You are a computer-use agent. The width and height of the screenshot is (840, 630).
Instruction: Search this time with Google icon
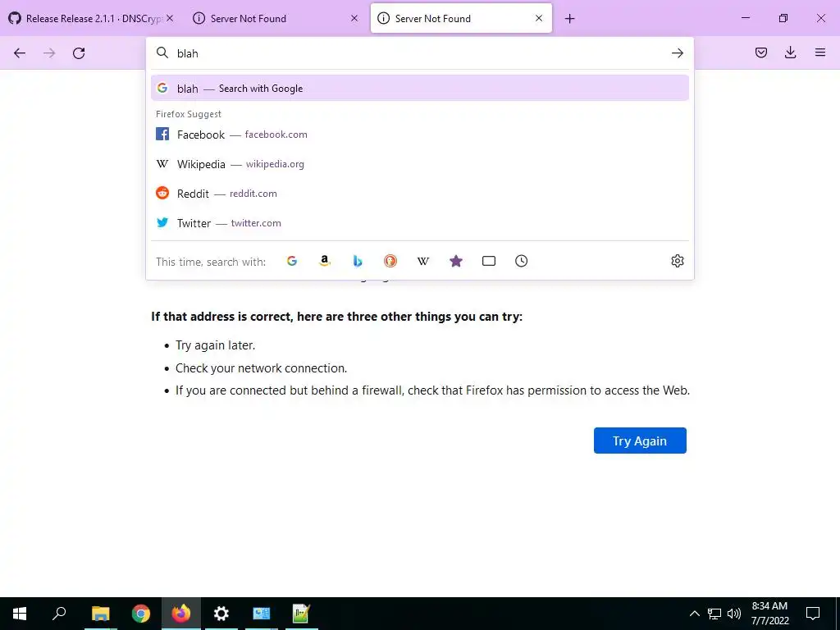[x=292, y=261]
